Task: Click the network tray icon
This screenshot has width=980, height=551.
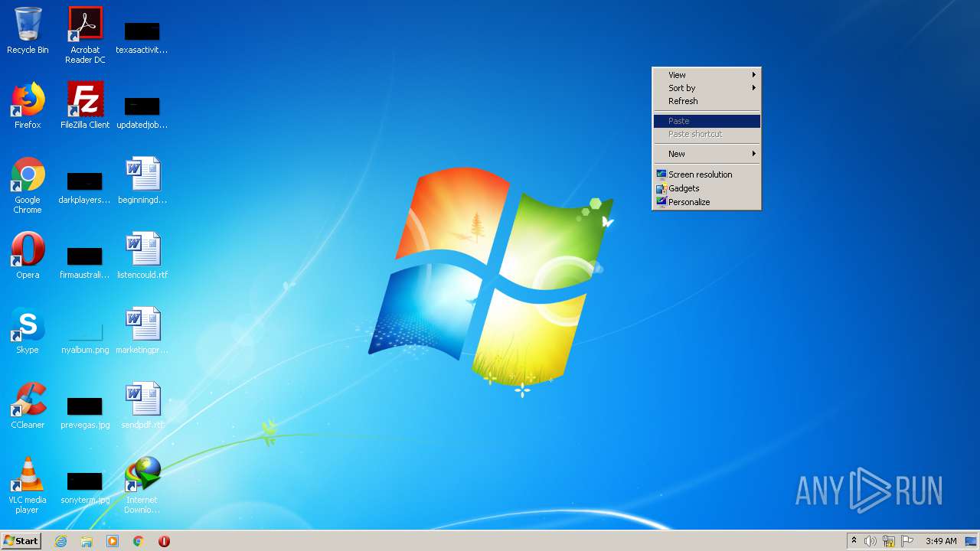Action: coord(889,541)
